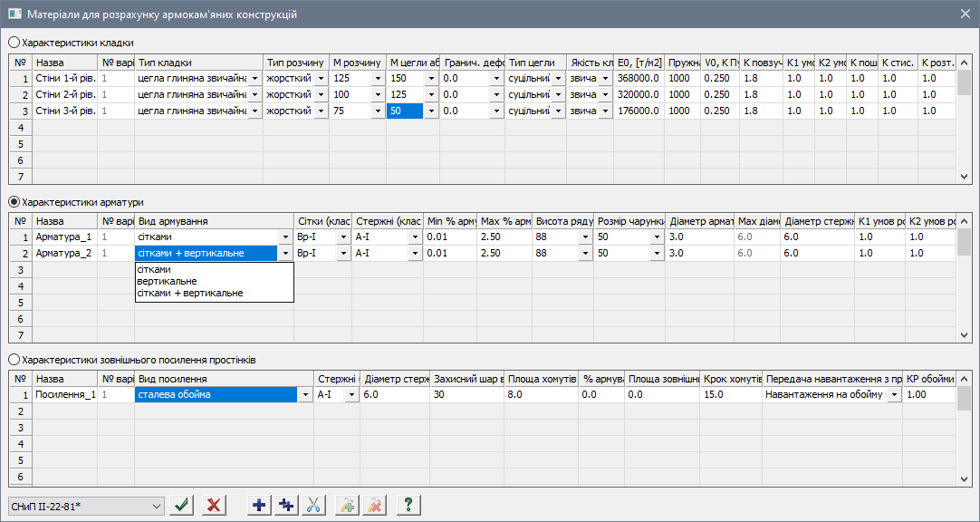Image resolution: width=980 pixels, height=522 pixels.
Task: Open 'Вид посилення' dropdown showing сталева обойма
Action: [x=305, y=395]
